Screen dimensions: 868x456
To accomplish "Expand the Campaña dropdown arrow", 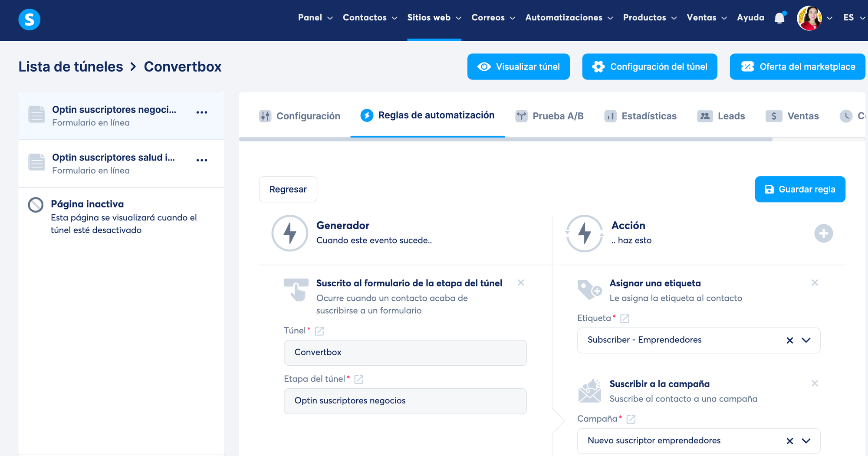I will (x=806, y=441).
